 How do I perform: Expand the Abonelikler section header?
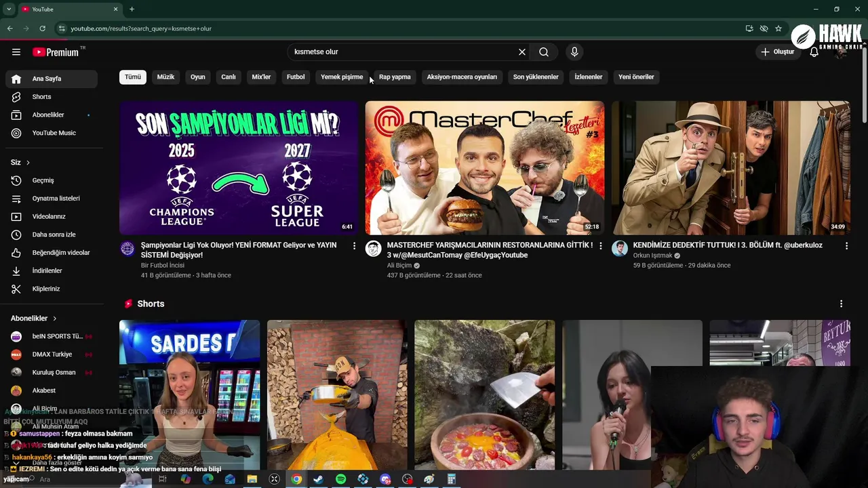click(34, 319)
